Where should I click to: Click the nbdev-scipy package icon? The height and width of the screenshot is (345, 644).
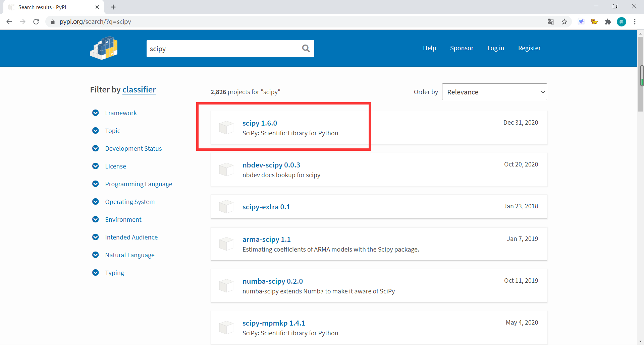pyautogui.click(x=226, y=169)
